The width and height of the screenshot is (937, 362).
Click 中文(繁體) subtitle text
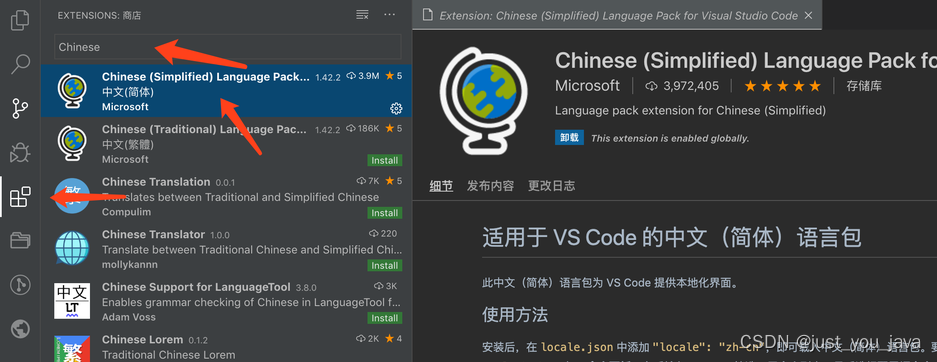tap(128, 145)
